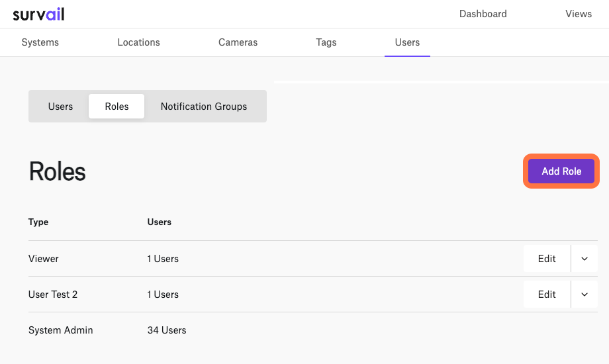This screenshot has width=609, height=364.
Task: Click the User Test 2 role name
Action: coord(53,295)
